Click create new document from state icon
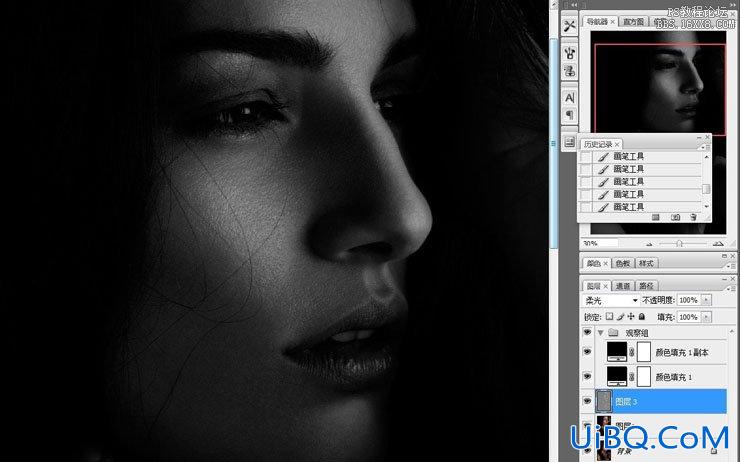740x462 pixels. point(656,217)
